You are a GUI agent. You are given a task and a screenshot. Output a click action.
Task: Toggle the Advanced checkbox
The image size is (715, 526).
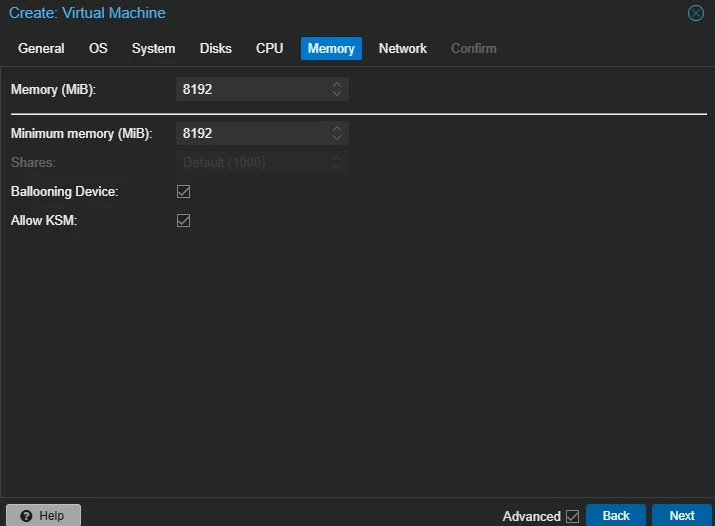[572, 516]
